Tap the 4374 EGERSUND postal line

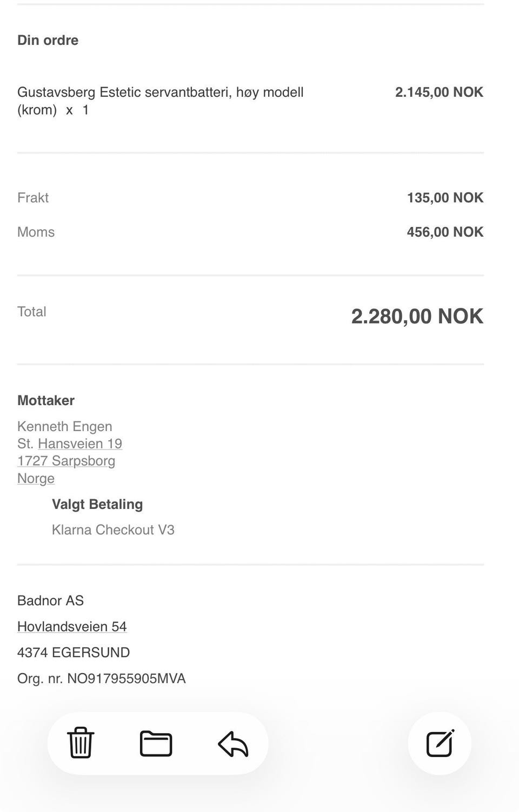[74, 653]
